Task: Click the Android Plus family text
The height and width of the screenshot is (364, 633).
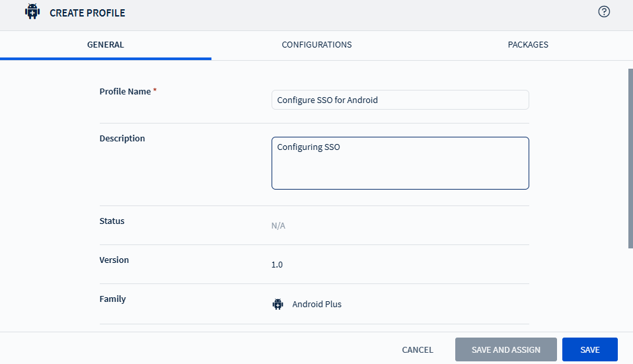Action: pyautogui.click(x=316, y=305)
